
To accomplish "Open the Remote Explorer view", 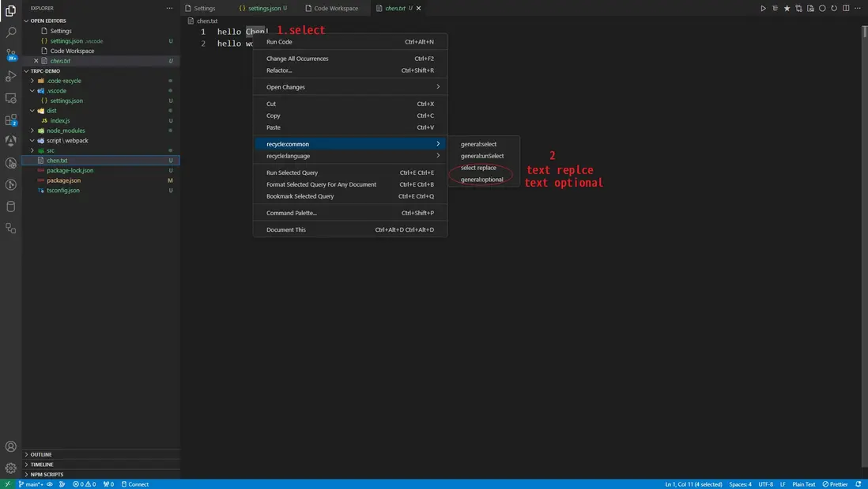I will tap(10, 98).
